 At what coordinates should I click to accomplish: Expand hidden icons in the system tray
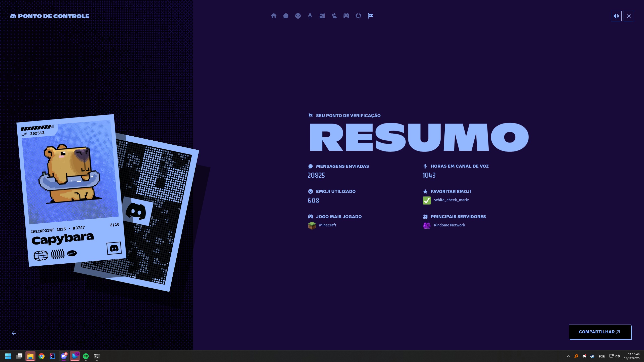coord(568,356)
